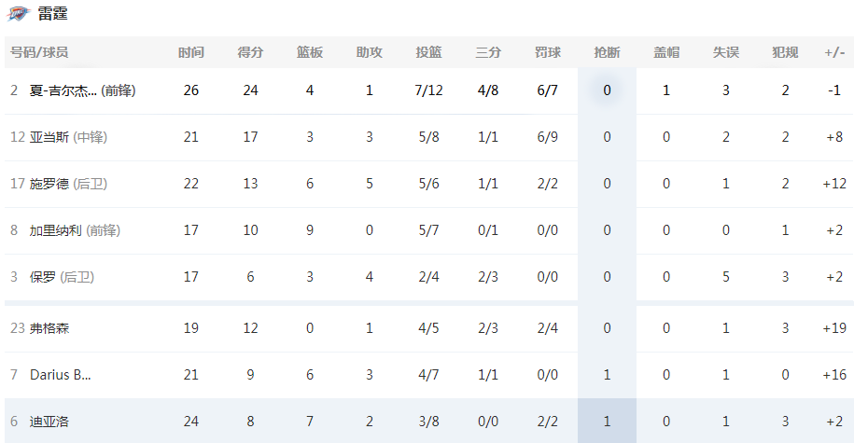Select player 夏-吉尔杰... (前锋)
The width and height of the screenshot is (868, 443).
click(82, 90)
